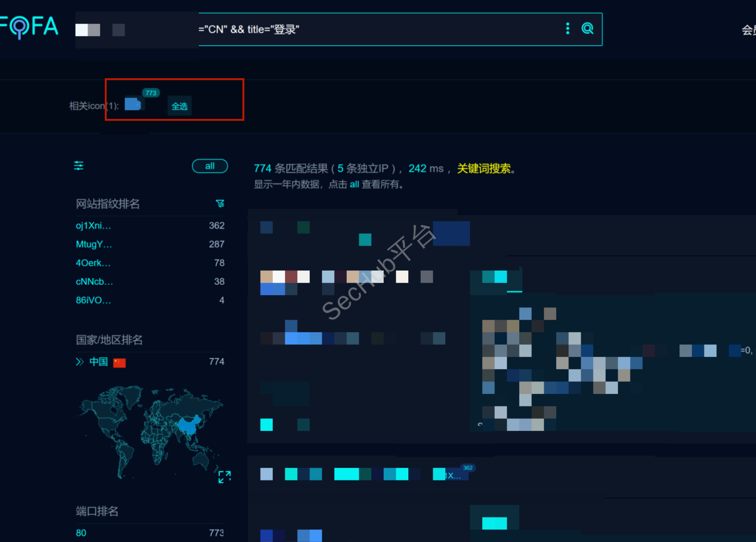Open the three-dot search options menu

coord(568,29)
